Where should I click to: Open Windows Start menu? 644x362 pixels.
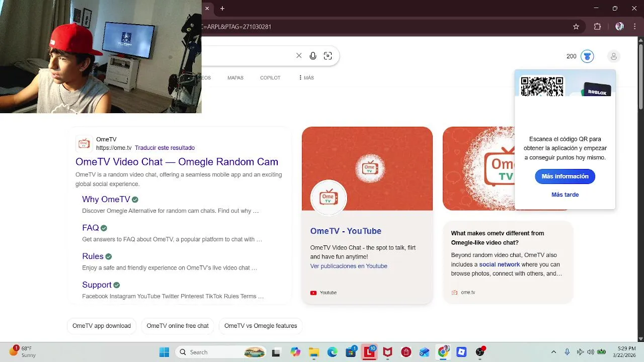pyautogui.click(x=164, y=352)
